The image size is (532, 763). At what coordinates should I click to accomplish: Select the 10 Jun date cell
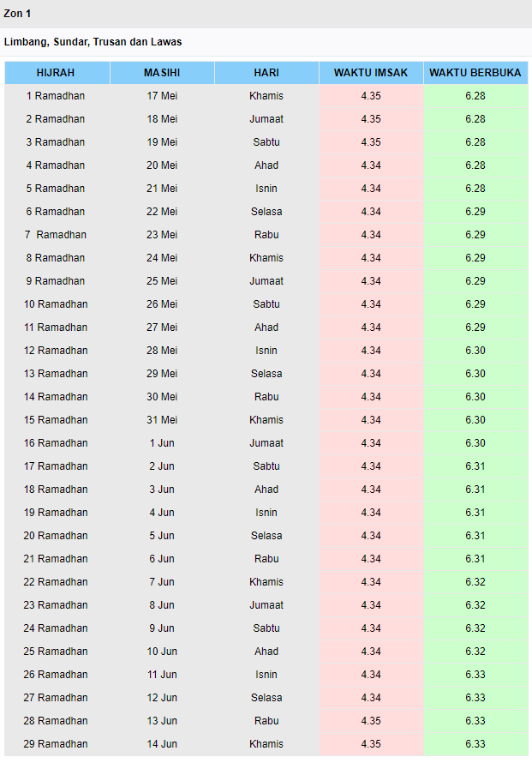[x=162, y=652]
